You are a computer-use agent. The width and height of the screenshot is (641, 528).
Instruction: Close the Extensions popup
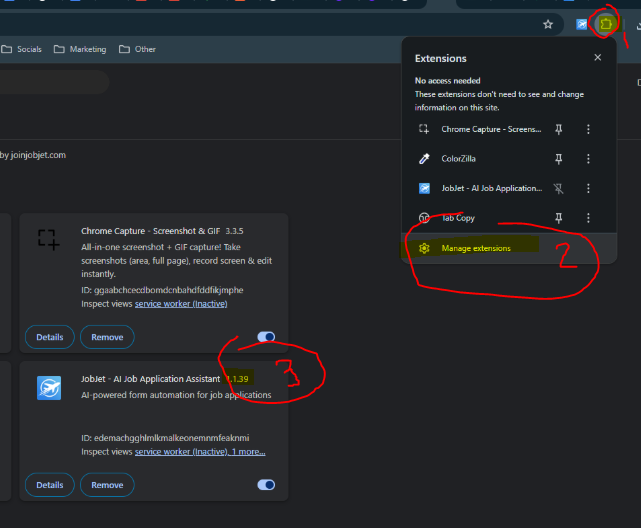598,58
